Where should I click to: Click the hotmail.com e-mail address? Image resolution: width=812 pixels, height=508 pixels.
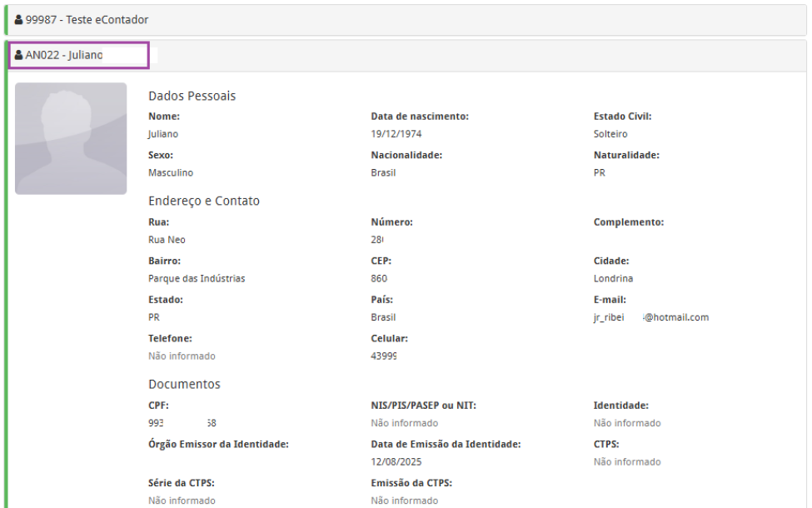(650, 317)
